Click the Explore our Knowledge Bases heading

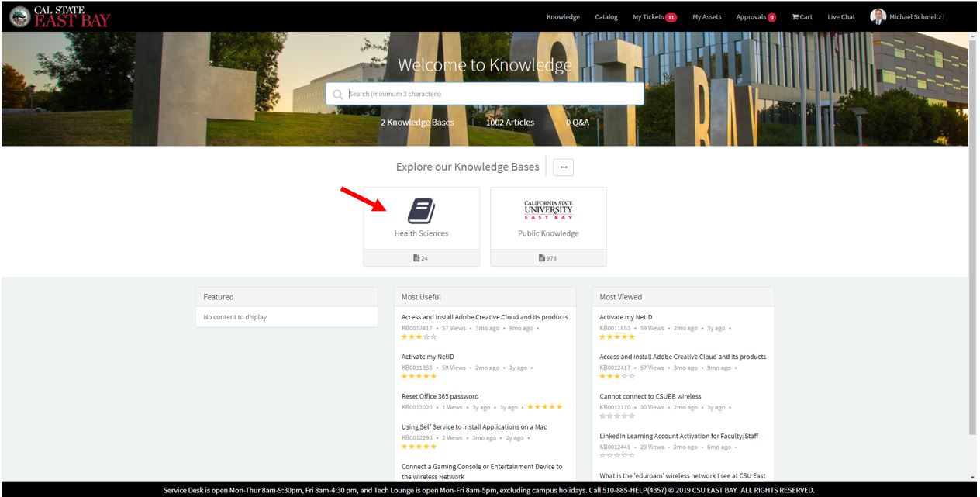[x=468, y=167]
